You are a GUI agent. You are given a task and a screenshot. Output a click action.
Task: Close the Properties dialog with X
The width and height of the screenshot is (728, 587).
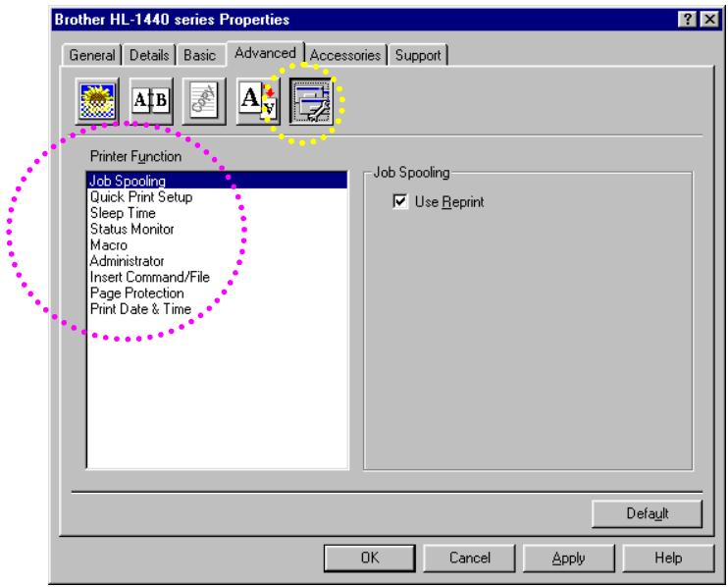(710, 20)
